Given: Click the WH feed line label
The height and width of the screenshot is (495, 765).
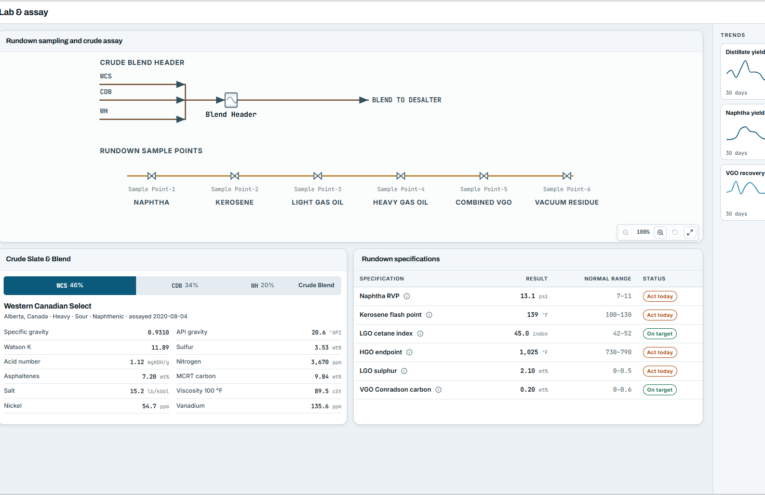Looking at the screenshot, I should (104, 111).
